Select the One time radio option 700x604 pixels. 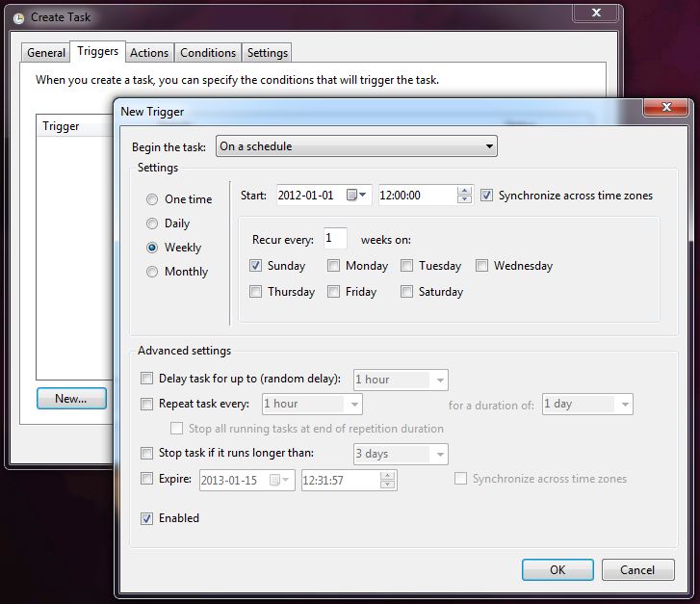[152, 199]
